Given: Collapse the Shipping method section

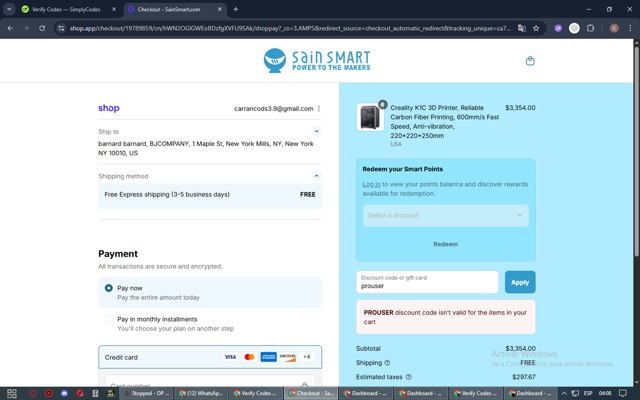Looking at the screenshot, I should pos(316,176).
